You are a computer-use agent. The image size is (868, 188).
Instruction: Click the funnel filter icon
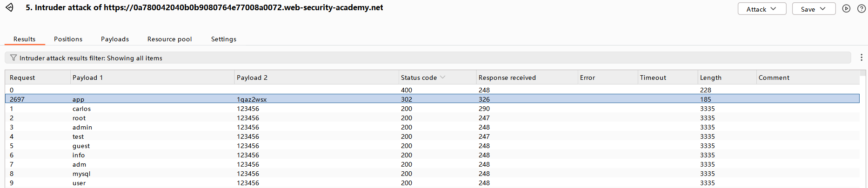point(13,58)
